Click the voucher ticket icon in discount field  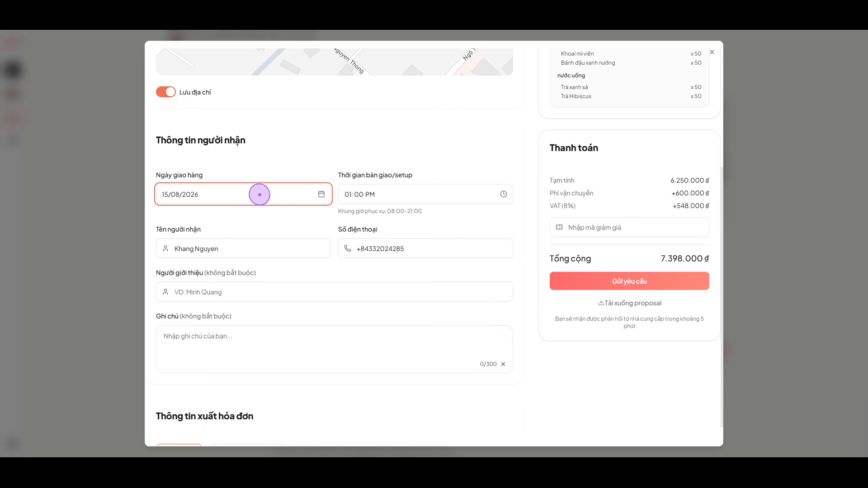(559, 227)
